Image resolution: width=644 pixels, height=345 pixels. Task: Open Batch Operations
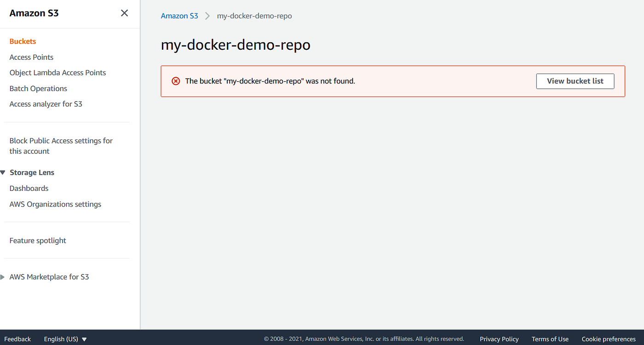coord(38,88)
